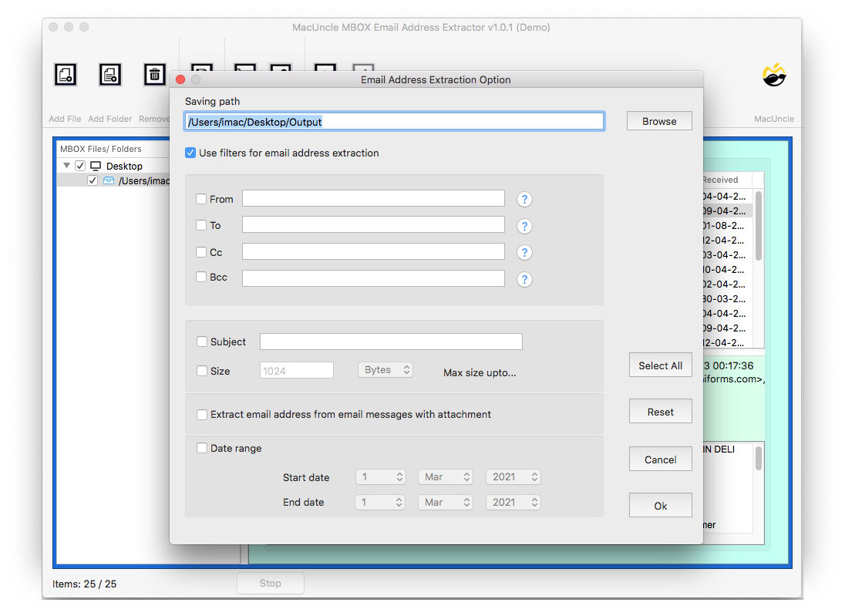Image resolution: width=845 pixels, height=616 pixels.
Task: Select the Remove trash icon
Action: [154, 75]
